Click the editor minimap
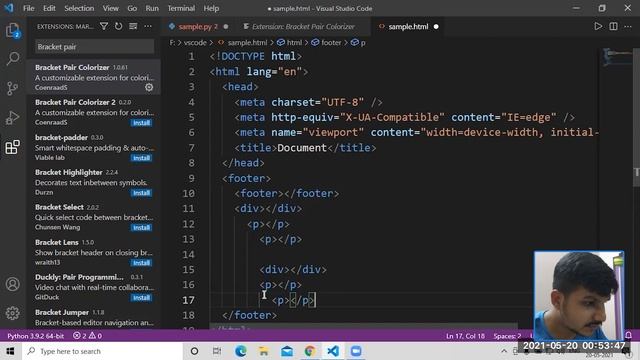This screenshot has height=360, width=640. pos(617,57)
